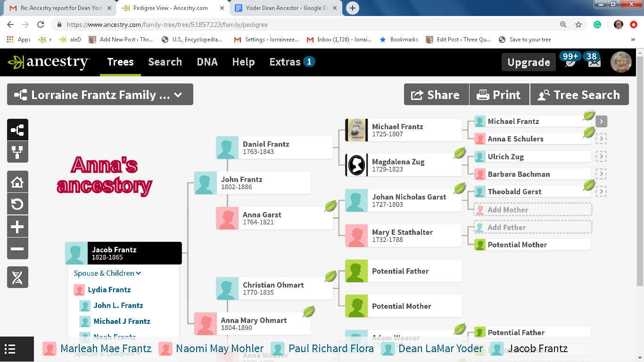Open Lydia Frantz spouse link
Screen dimensions: 644x362
tap(109, 290)
